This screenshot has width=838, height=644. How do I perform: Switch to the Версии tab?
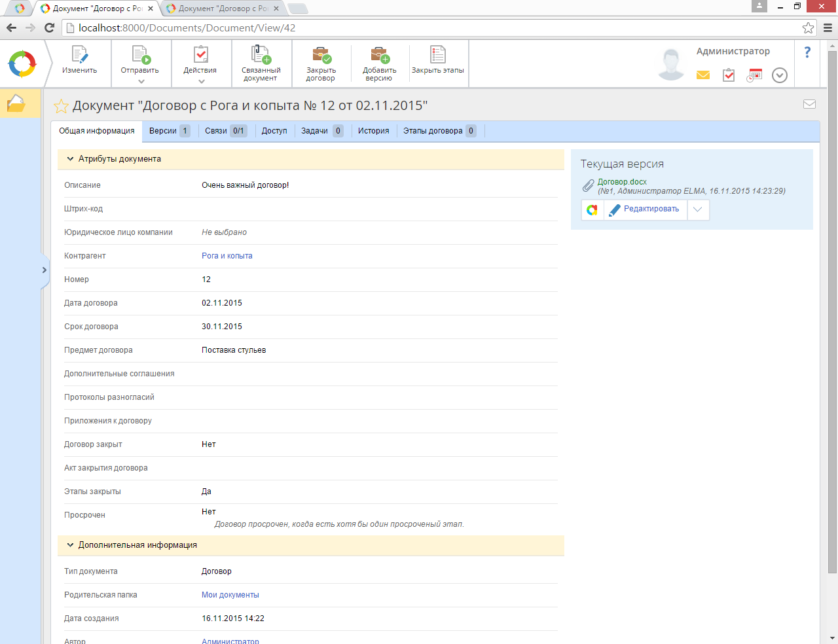[x=163, y=131]
